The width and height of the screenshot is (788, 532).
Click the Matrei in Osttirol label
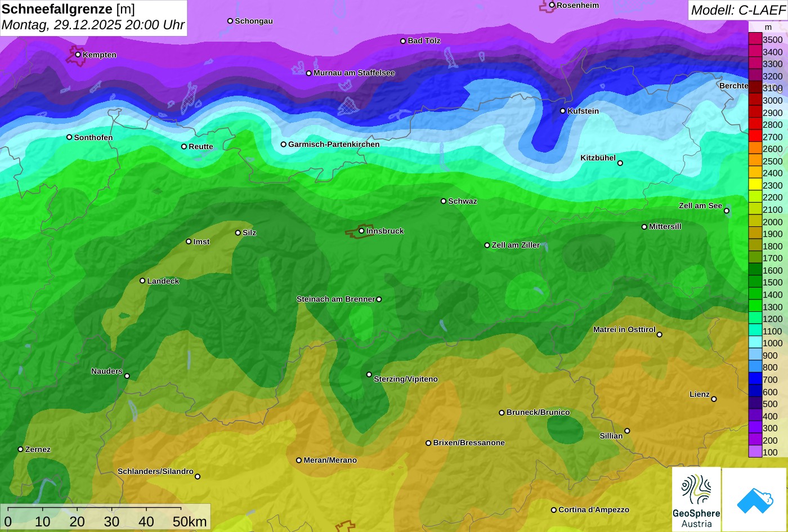(x=624, y=330)
